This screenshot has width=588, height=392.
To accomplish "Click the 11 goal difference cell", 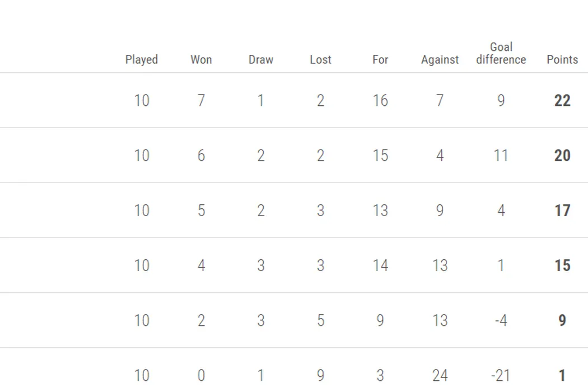I will point(501,156).
